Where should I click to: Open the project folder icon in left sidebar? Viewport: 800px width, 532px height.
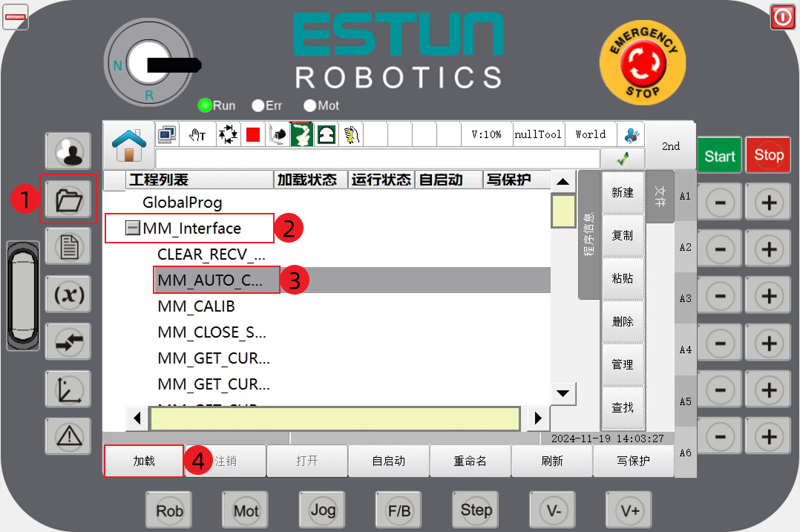(x=68, y=198)
